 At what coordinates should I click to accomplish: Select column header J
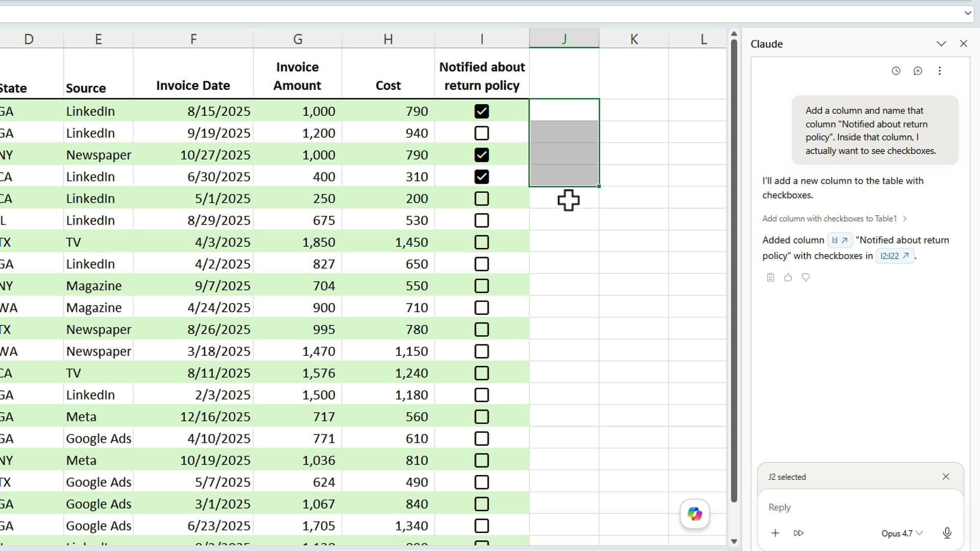click(x=564, y=39)
